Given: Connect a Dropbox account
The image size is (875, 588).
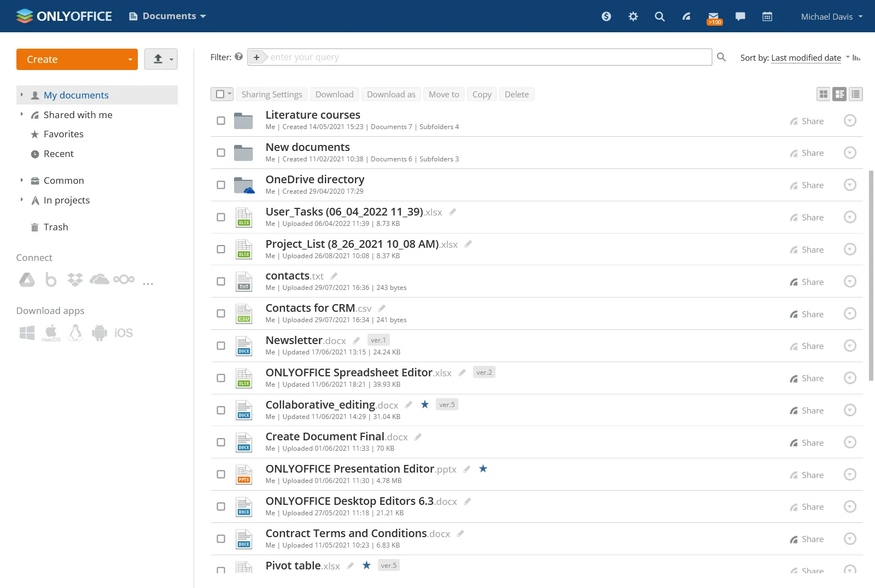Looking at the screenshot, I should [75, 280].
